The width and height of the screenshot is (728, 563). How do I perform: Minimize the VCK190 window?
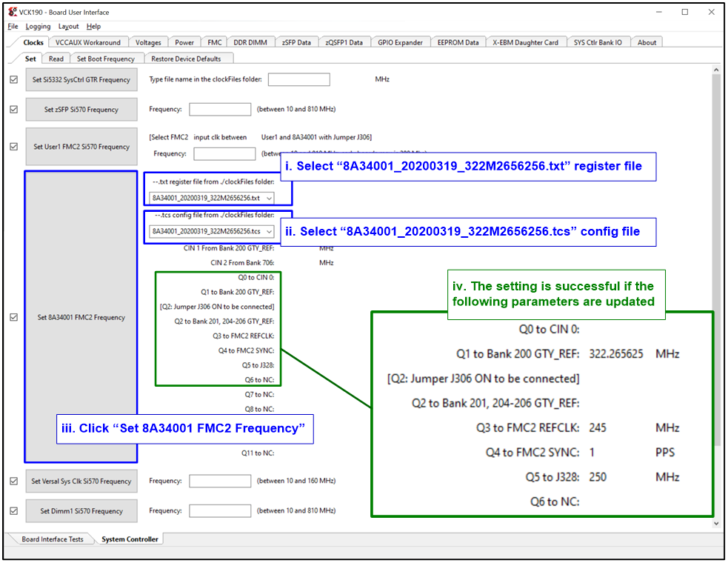(x=658, y=12)
